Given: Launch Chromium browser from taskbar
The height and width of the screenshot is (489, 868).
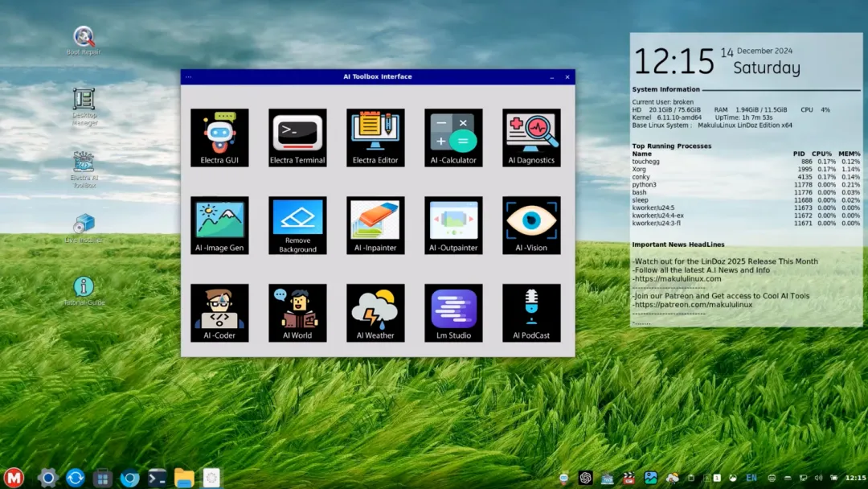Looking at the screenshot, I should click(x=129, y=478).
